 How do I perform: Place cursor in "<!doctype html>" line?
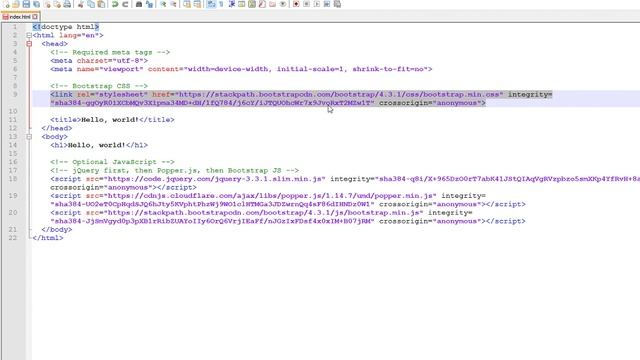pyautogui.click(x=66, y=27)
